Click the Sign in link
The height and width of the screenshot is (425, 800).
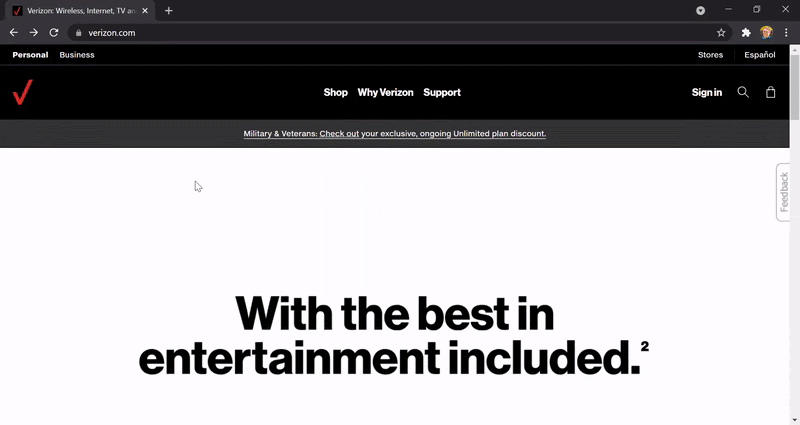click(x=707, y=92)
